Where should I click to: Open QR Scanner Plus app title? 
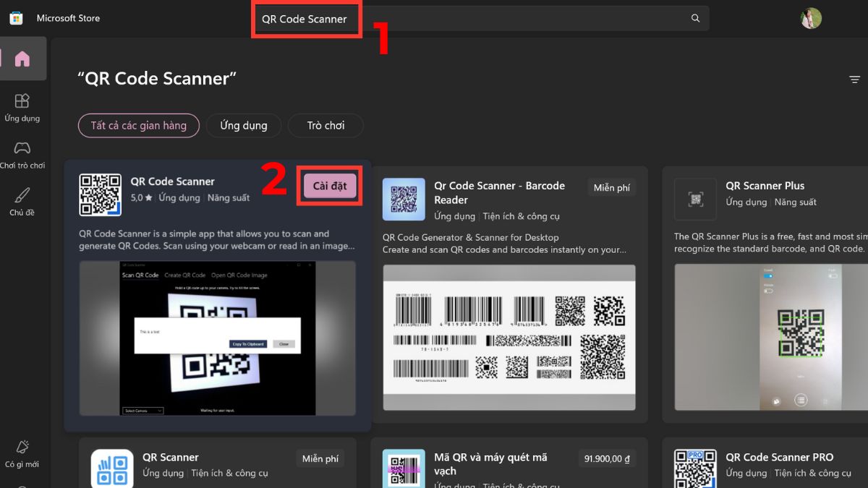[x=765, y=186]
